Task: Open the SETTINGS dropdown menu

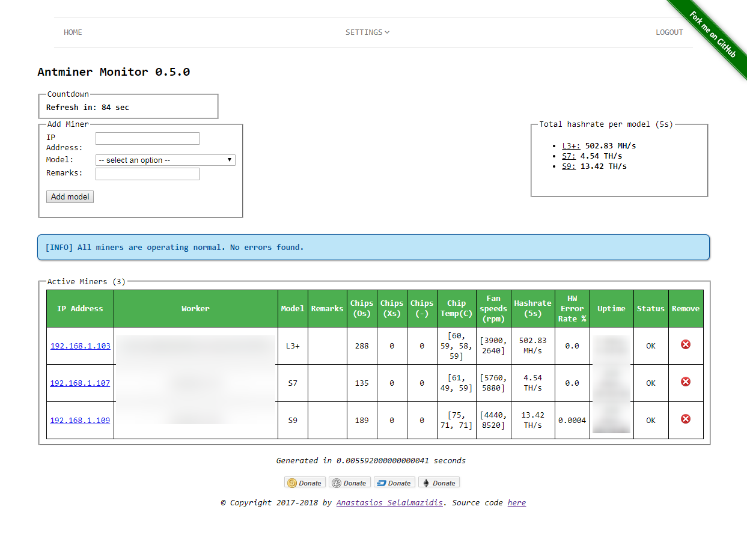Action: 367,32
